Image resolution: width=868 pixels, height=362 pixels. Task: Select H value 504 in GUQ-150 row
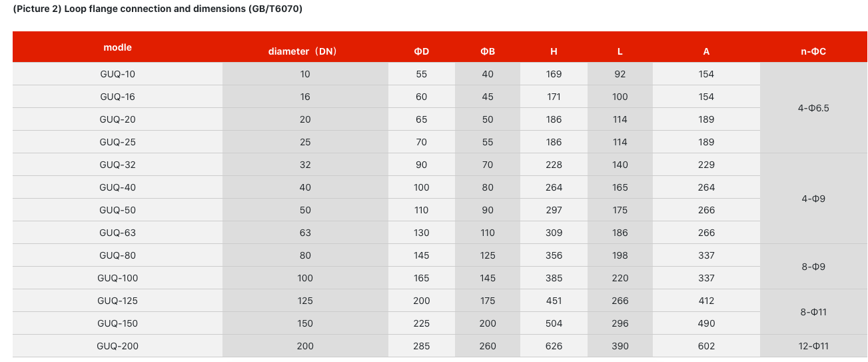pos(554,323)
